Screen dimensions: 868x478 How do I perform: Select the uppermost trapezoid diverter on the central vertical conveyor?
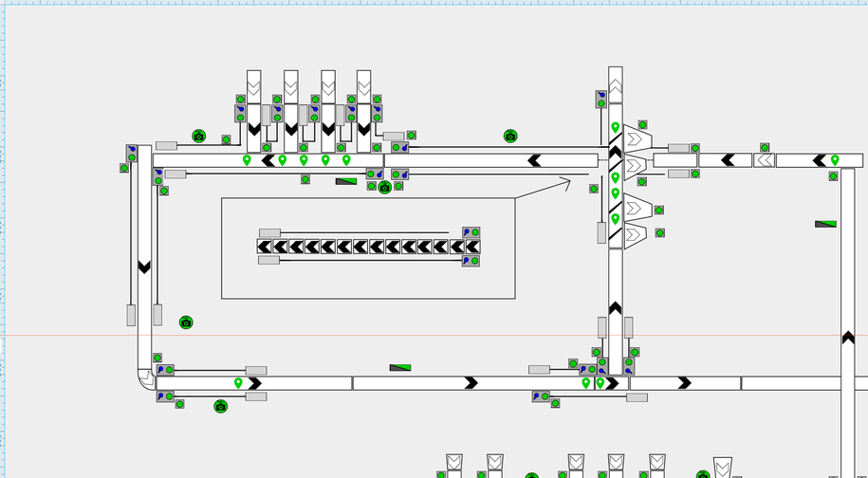pyautogui.click(x=636, y=140)
